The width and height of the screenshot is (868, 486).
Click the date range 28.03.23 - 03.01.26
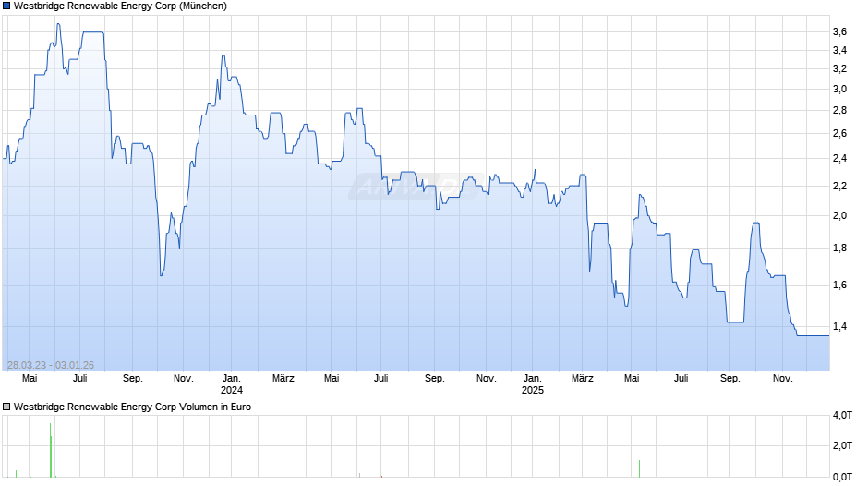tap(51, 365)
